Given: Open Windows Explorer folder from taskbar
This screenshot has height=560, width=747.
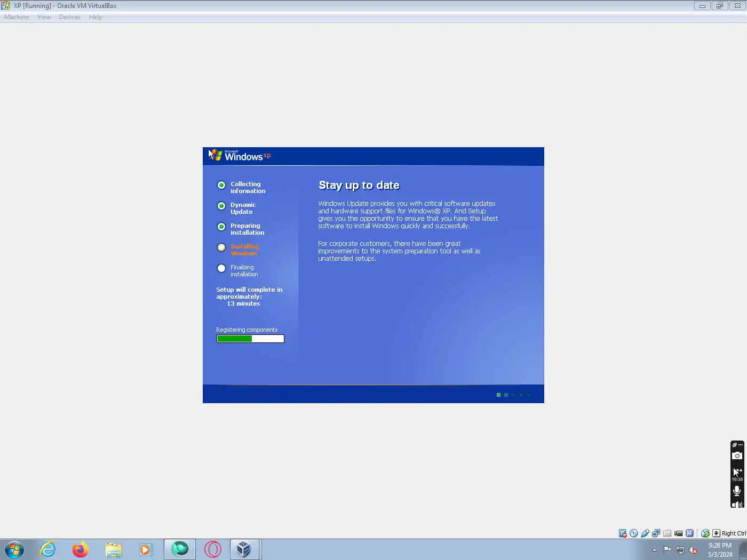Looking at the screenshot, I should pos(114,549).
